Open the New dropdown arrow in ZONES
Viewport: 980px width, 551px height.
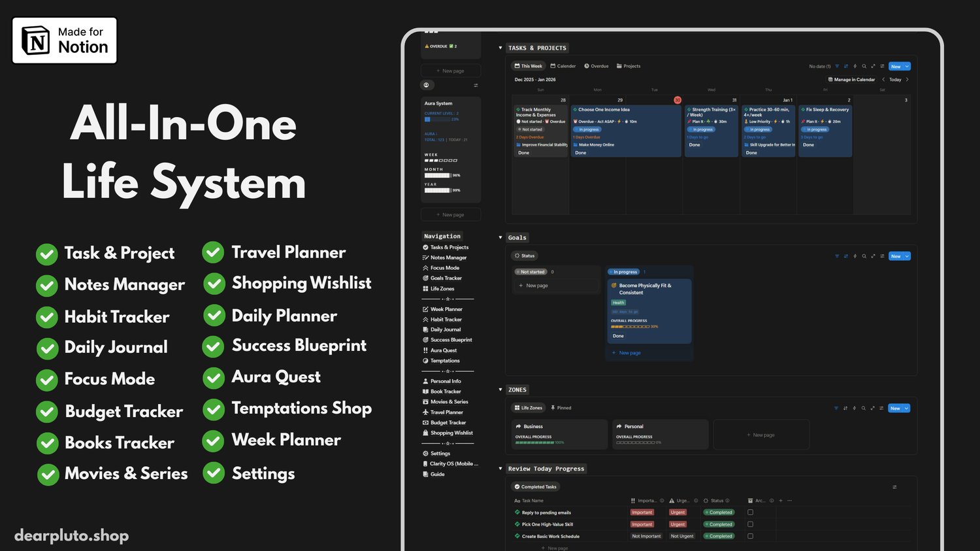tap(906, 409)
